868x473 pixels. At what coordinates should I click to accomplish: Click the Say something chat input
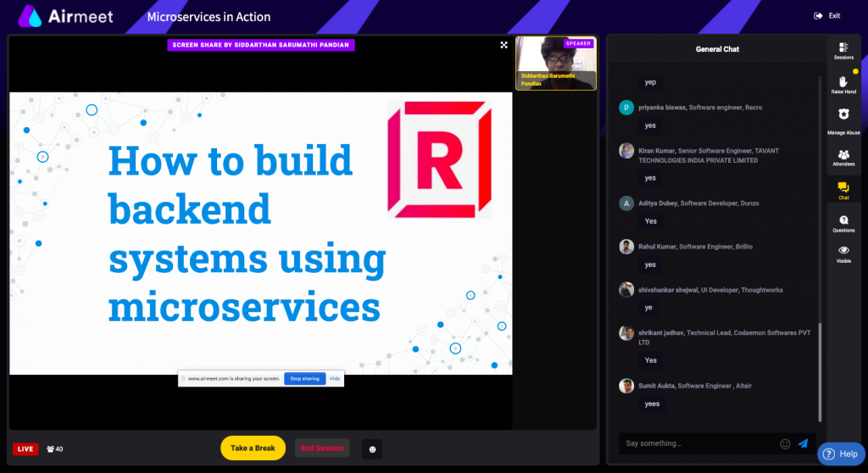click(699, 443)
